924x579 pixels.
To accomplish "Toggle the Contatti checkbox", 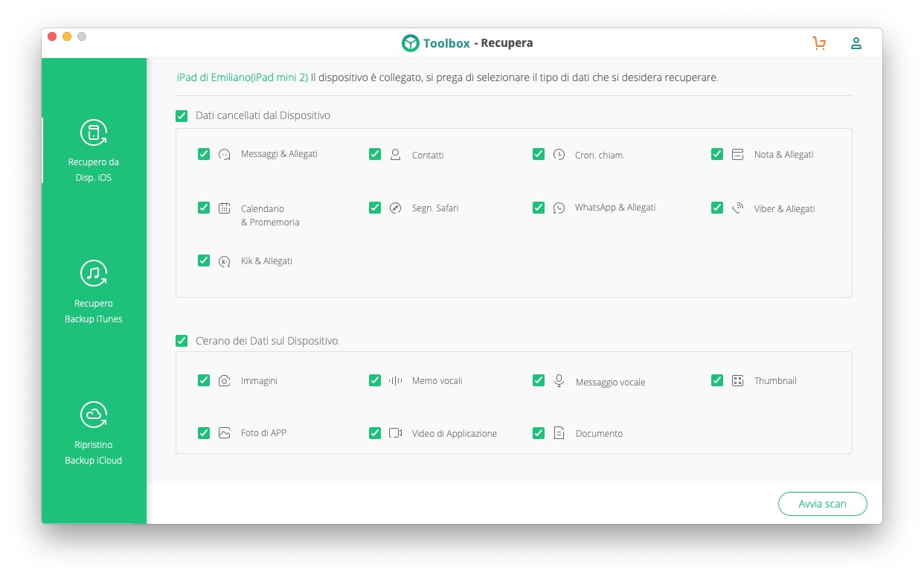I will (x=375, y=154).
